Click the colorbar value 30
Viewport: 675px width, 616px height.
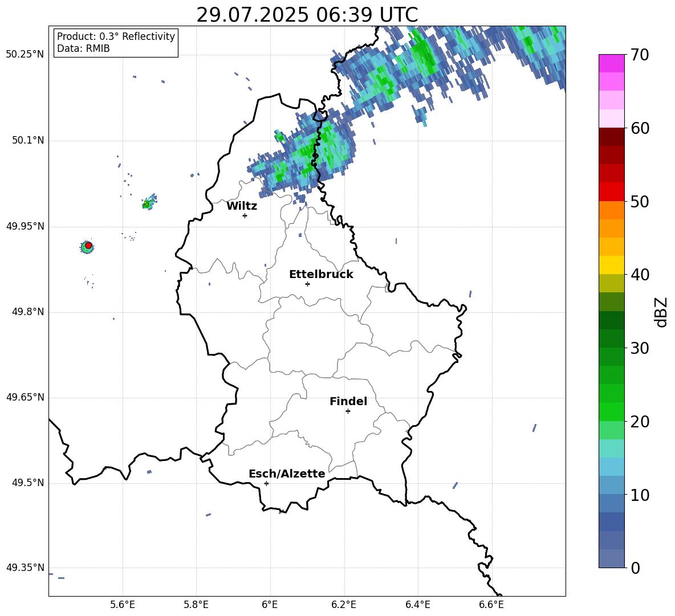pos(640,348)
